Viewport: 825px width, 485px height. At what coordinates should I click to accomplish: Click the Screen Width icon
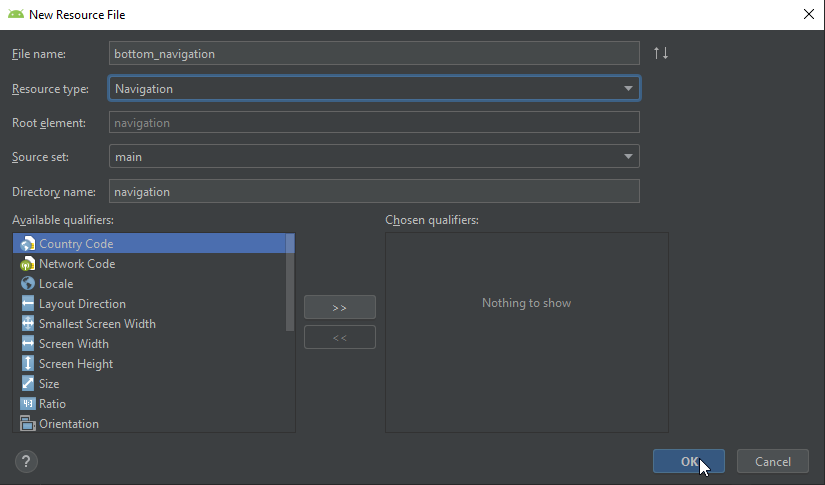(x=27, y=343)
